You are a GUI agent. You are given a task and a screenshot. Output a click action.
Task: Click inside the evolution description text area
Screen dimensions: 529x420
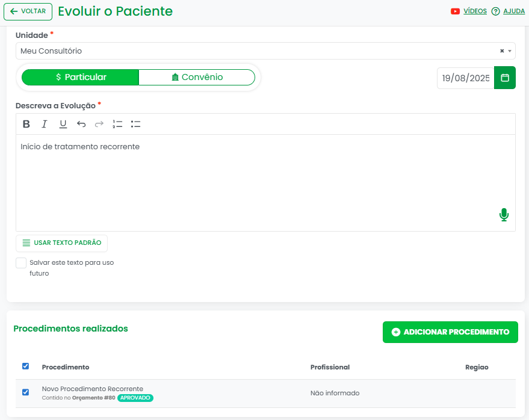click(x=265, y=181)
